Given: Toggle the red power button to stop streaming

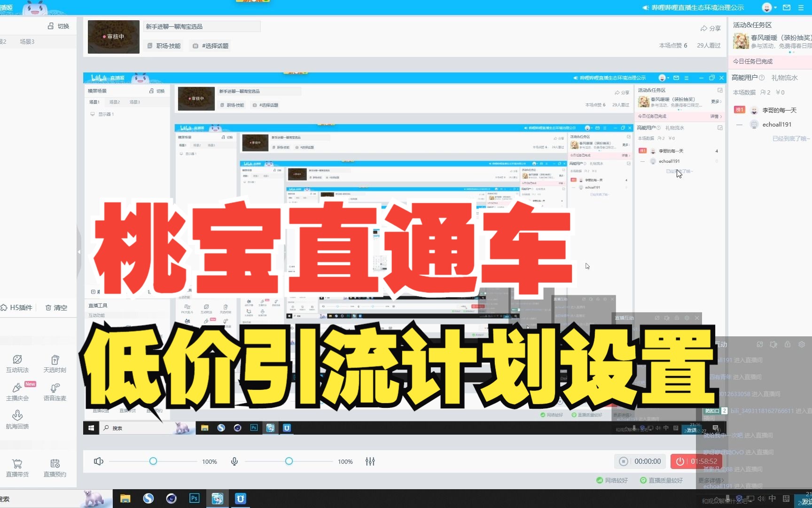Looking at the screenshot, I should pos(680,461).
